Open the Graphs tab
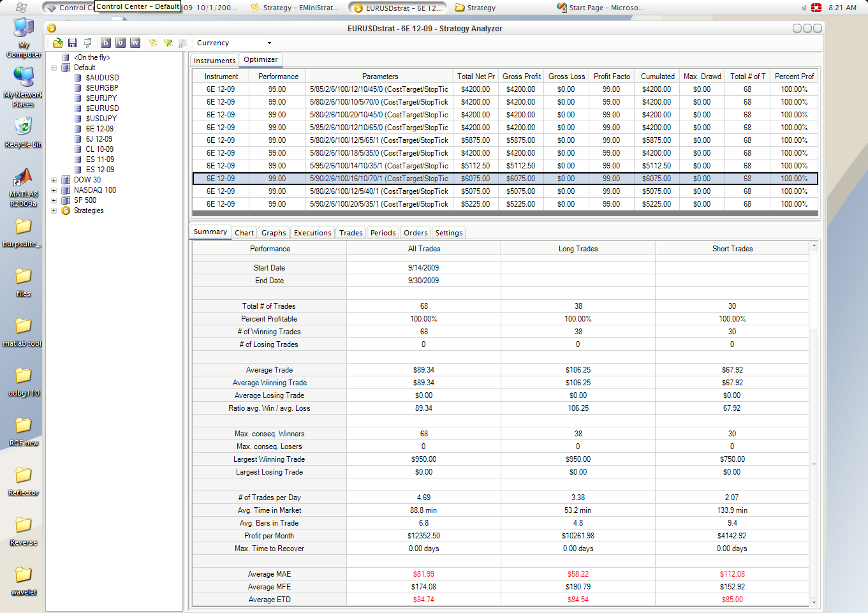This screenshot has width=868, height=613. point(274,233)
